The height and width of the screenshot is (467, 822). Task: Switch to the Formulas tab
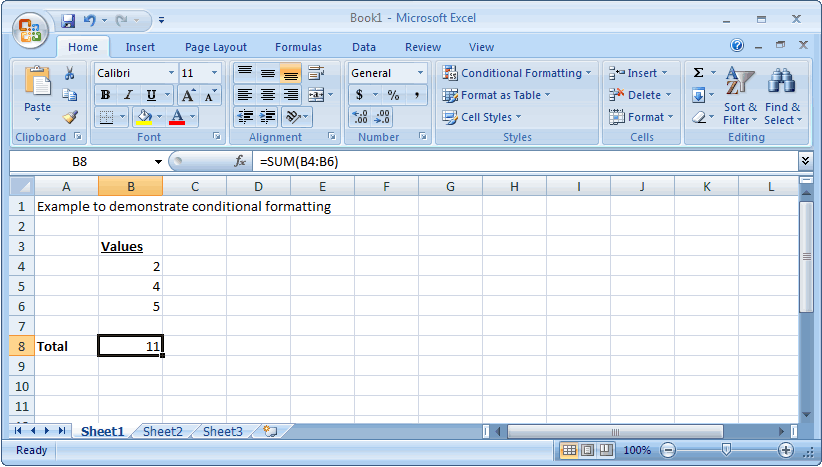[x=298, y=47]
